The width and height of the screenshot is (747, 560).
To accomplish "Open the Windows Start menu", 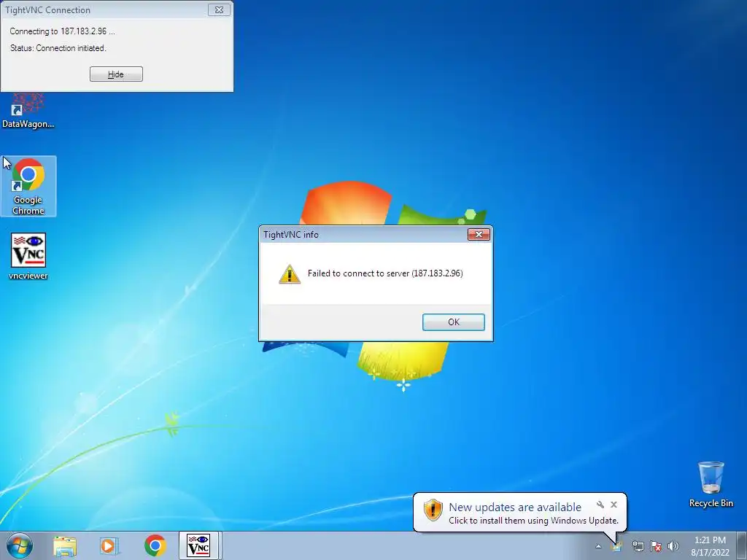I will pos(20,546).
